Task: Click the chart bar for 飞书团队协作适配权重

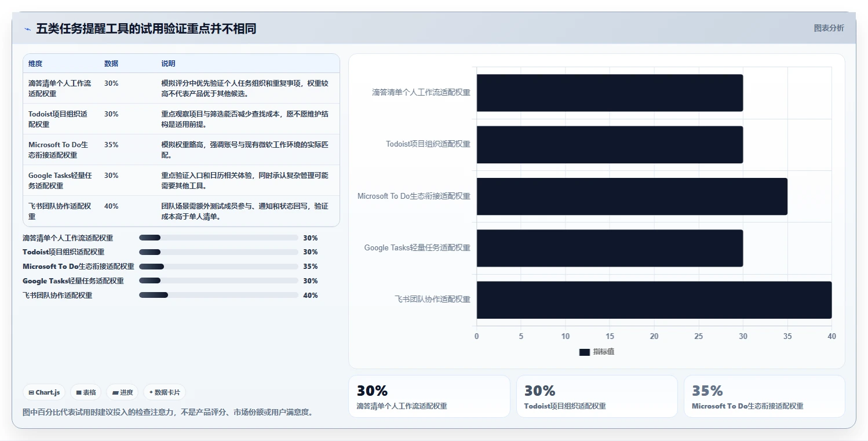Action: (654, 300)
